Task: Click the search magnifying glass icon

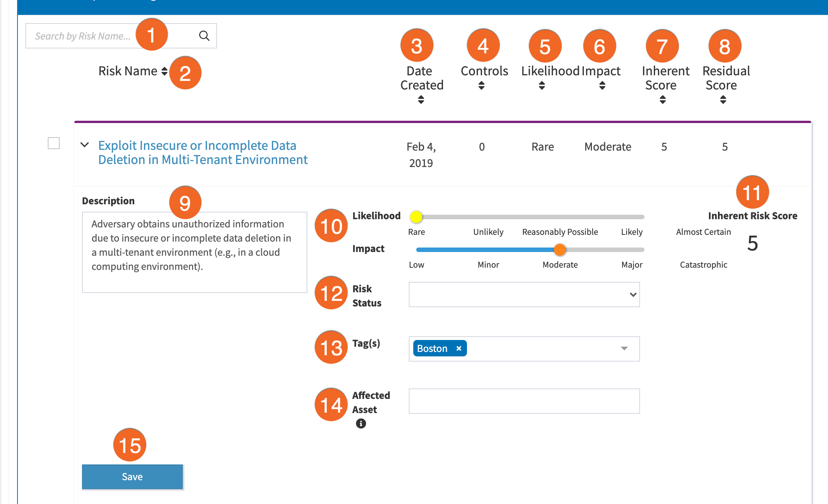Action: pyautogui.click(x=204, y=36)
